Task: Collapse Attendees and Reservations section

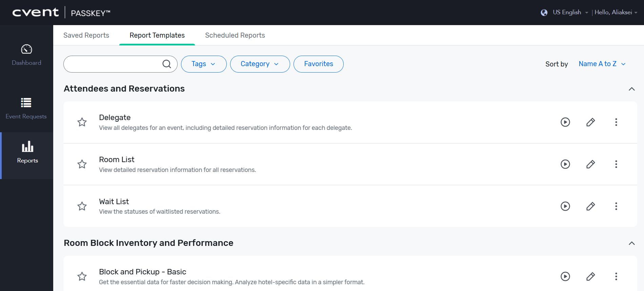Action: pos(631,89)
